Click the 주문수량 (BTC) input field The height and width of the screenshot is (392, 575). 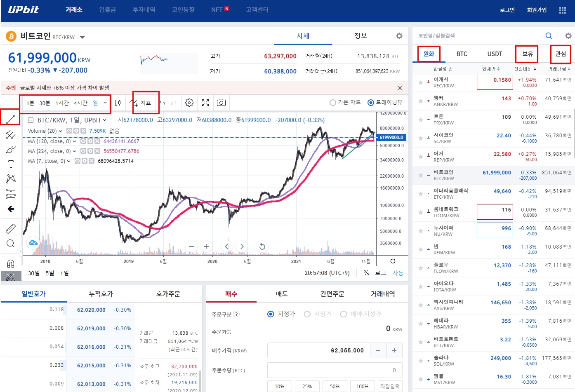click(335, 370)
